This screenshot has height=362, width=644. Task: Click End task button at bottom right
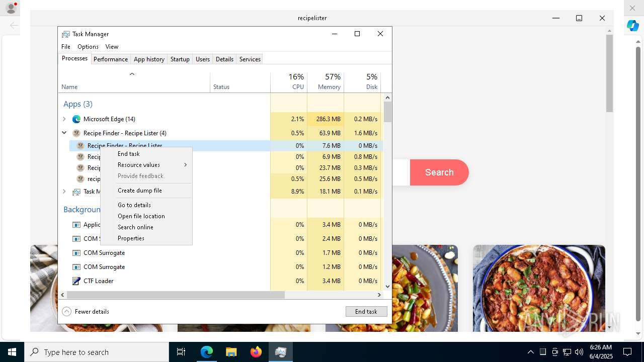pyautogui.click(x=366, y=312)
